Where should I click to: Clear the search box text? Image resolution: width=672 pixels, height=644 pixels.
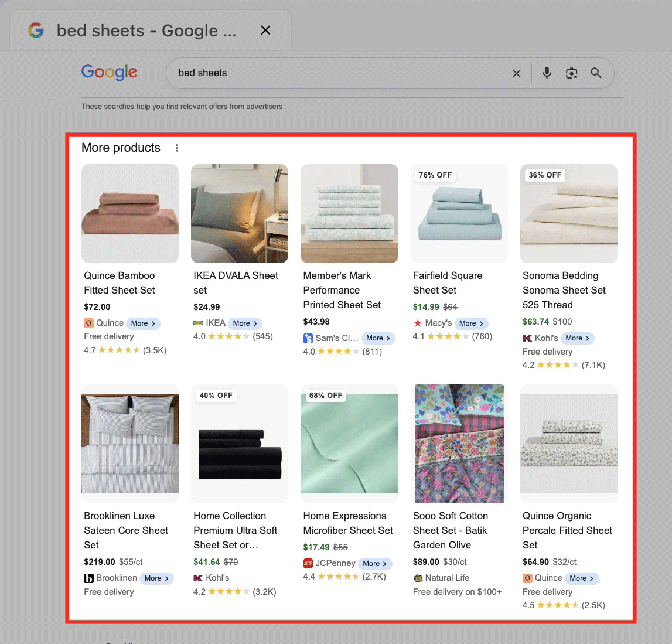coord(516,73)
